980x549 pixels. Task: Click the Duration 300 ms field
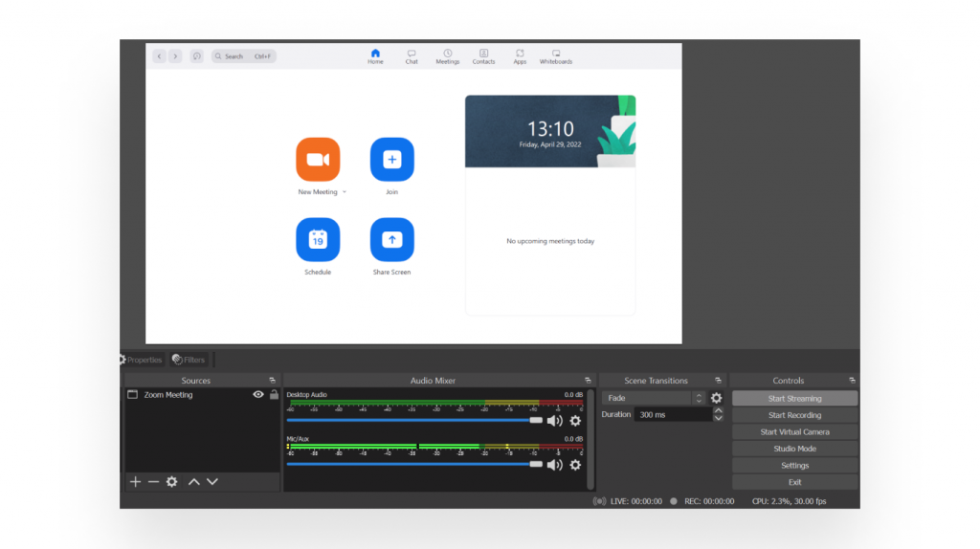pos(673,415)
